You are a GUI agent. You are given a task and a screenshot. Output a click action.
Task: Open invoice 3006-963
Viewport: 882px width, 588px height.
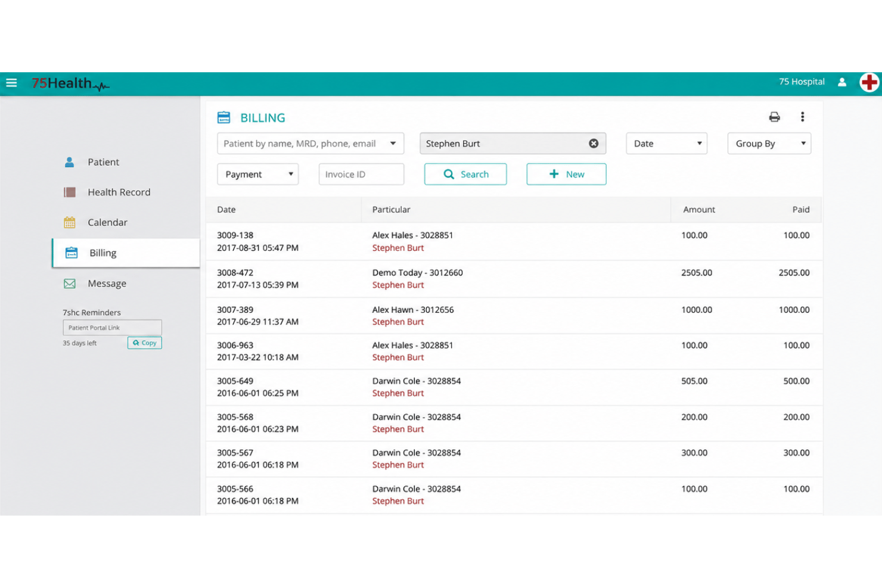(x=235, y=346)
